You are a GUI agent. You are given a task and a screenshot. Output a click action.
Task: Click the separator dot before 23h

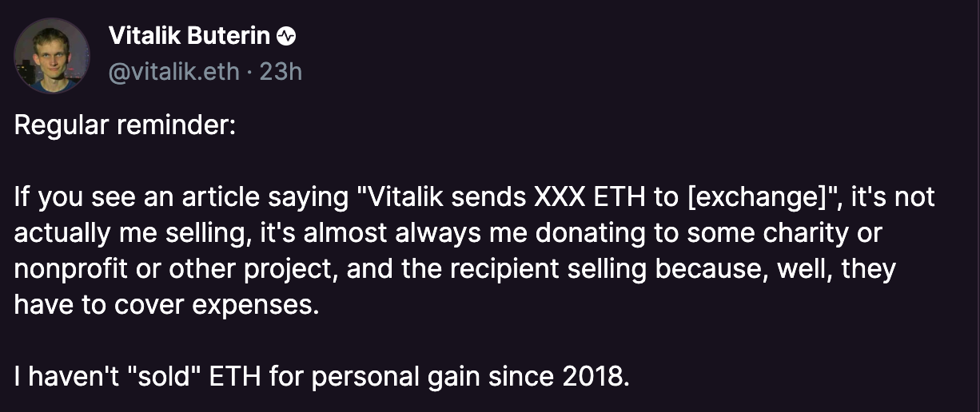250,72
